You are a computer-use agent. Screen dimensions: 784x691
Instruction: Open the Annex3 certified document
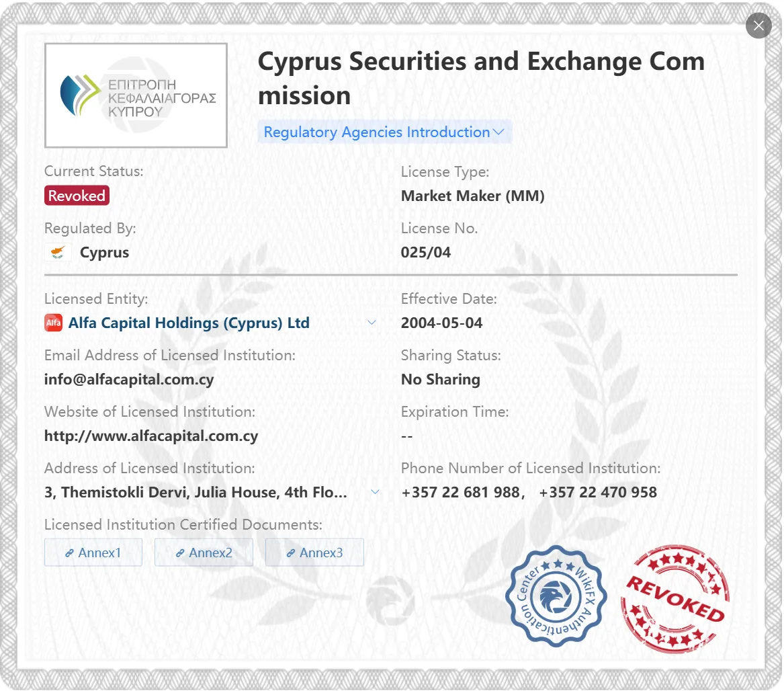click(x=314, y=553)
